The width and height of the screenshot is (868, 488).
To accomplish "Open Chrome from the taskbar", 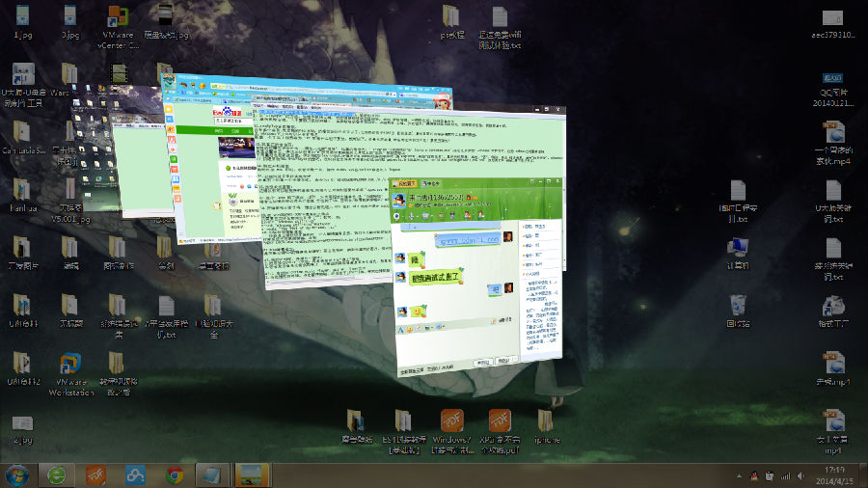I will [175, 474].
